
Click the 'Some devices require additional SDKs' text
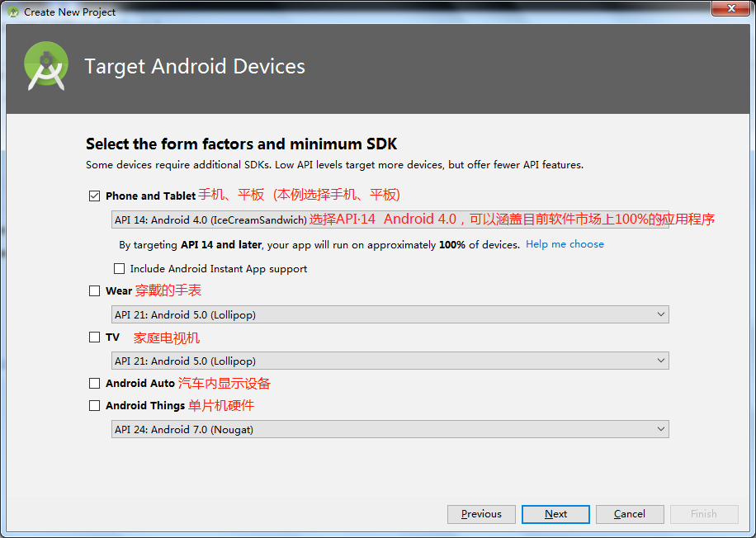click(x=334, y=165)
